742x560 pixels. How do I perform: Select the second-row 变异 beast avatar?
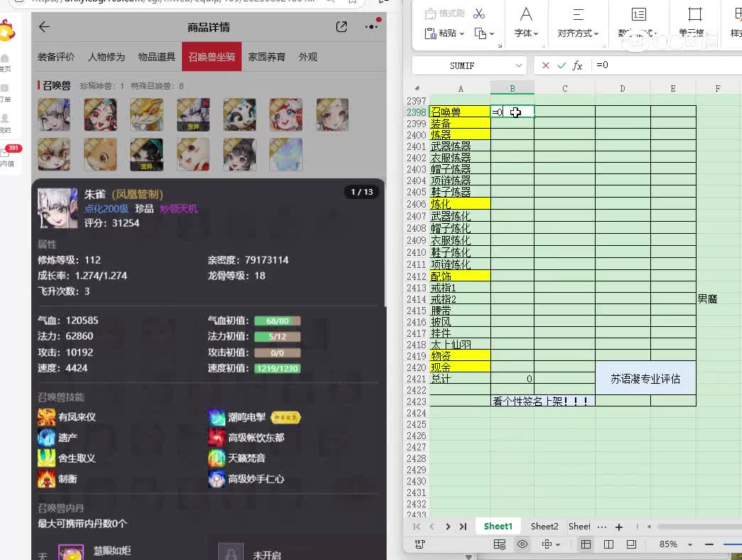146,154
